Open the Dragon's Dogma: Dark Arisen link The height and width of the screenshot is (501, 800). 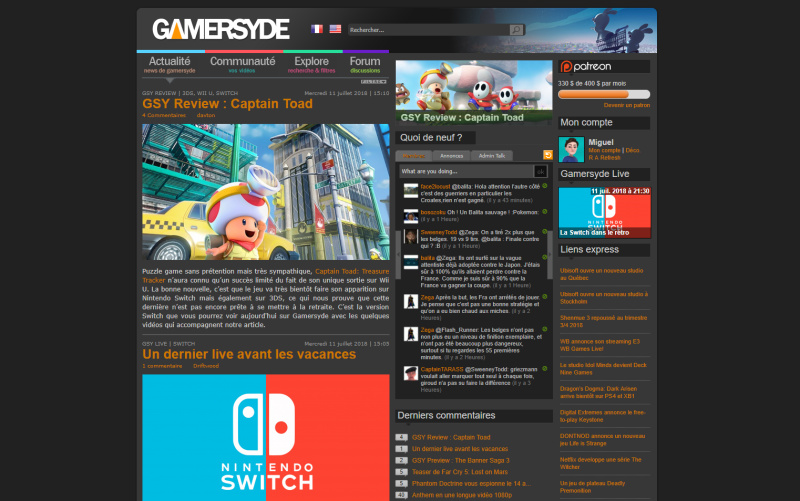click(598, 392)
